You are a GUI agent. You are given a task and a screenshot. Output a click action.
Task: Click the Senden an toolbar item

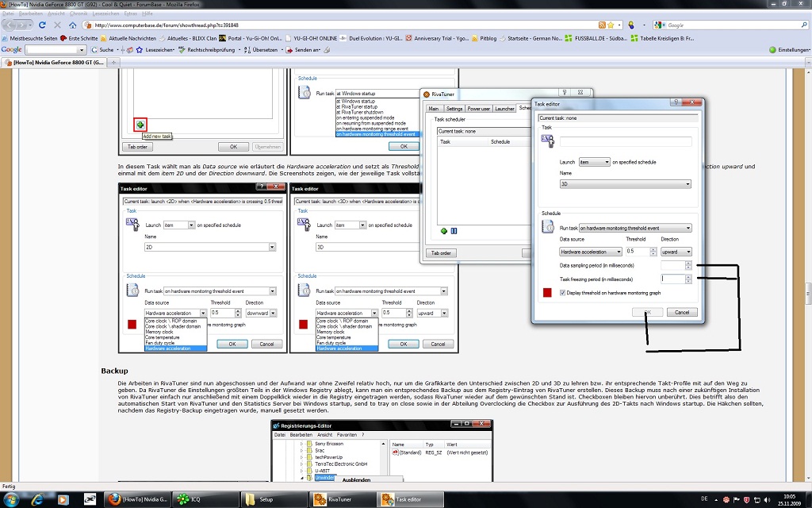304,50
